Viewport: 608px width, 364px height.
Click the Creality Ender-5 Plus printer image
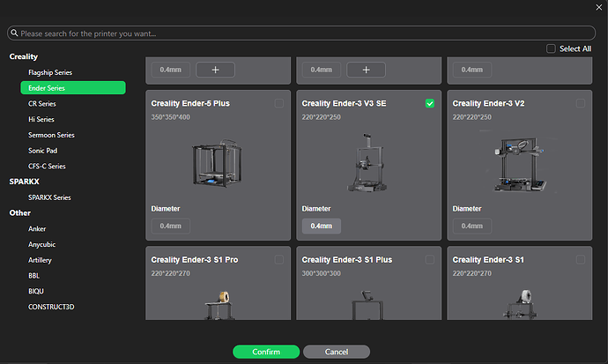coord(217,163)
